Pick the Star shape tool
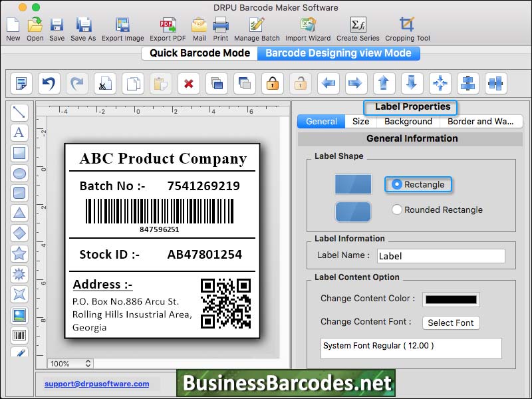 tap(19, 252)
